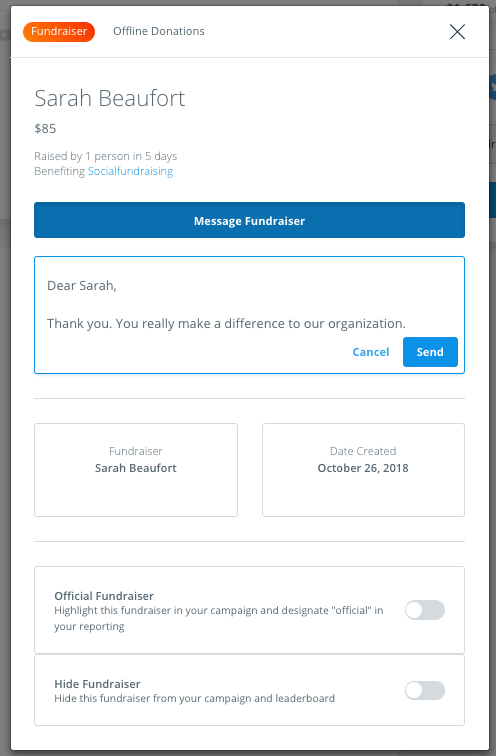Switch to the Offline Donations tab
The image size is (496, 756).
click(x=159, y=31)
